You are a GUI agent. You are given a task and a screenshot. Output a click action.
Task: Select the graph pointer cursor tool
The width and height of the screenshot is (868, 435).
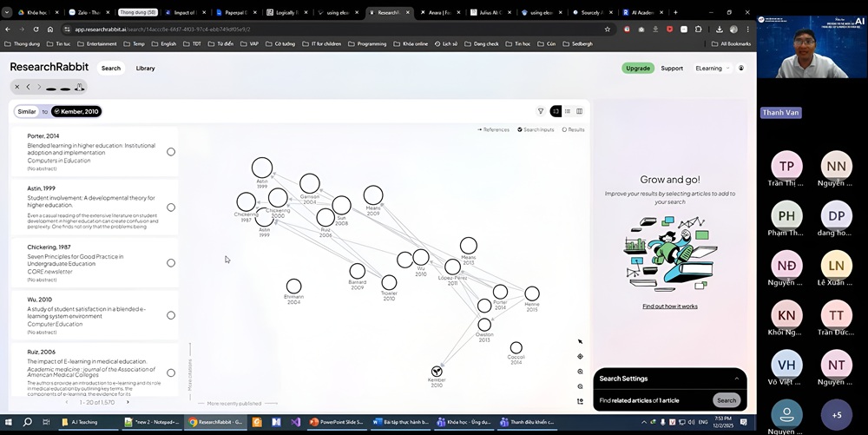pos(580,342)
